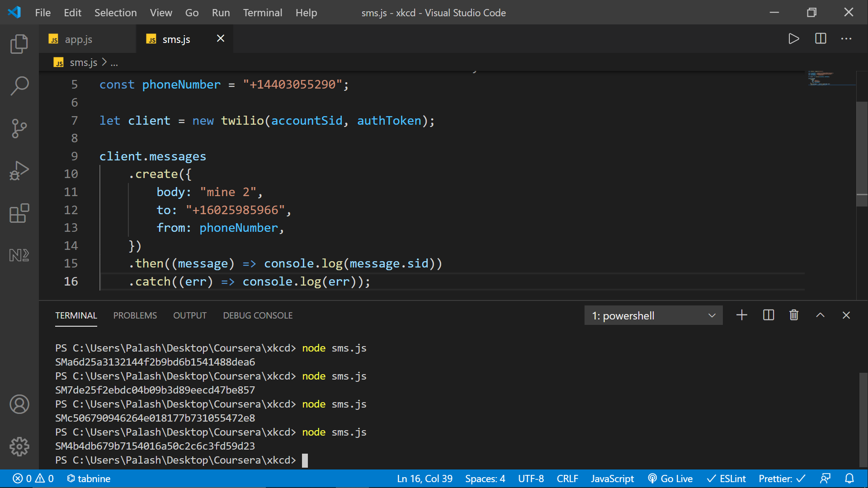Open the Source Control view

[x=19, y=128]
